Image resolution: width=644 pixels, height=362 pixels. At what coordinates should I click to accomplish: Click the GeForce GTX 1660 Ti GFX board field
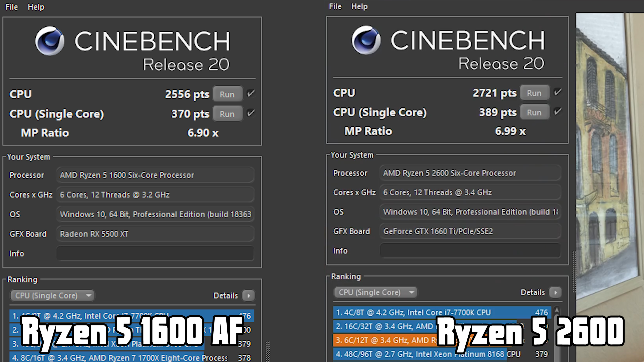(470, 231)
